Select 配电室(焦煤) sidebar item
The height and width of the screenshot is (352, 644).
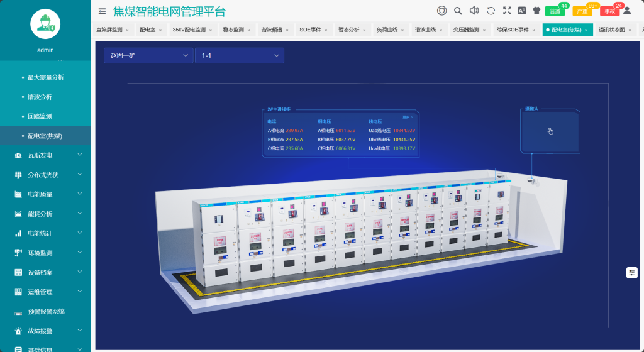pyautogui.click(x=45, y=136)
